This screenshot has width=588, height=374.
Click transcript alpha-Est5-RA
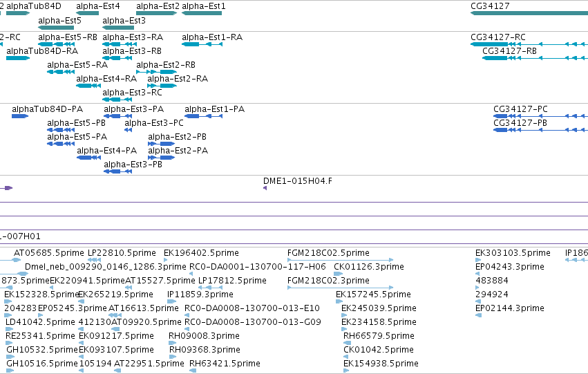click(61, 72)
